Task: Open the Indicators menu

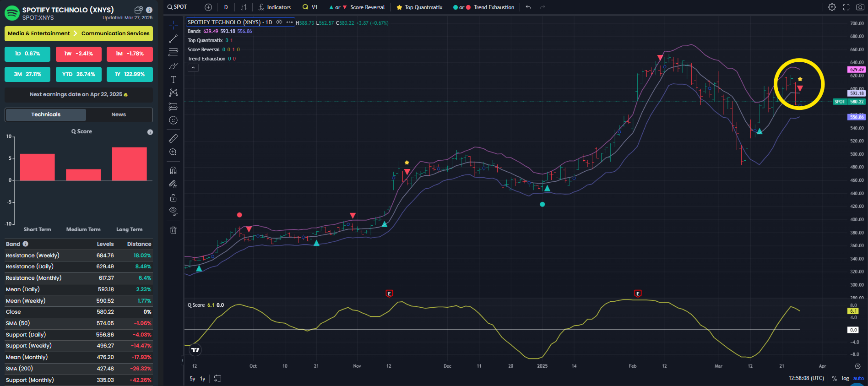Action: coord(274,7)
